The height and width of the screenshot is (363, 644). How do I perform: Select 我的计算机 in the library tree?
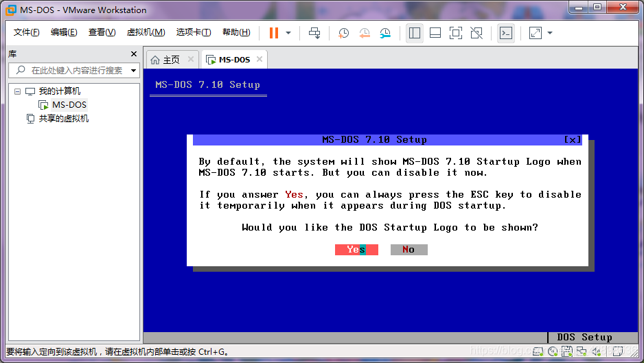click(x=60, y=91)
